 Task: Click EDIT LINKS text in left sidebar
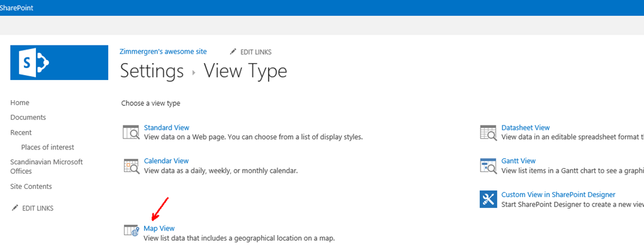(38, 209)
